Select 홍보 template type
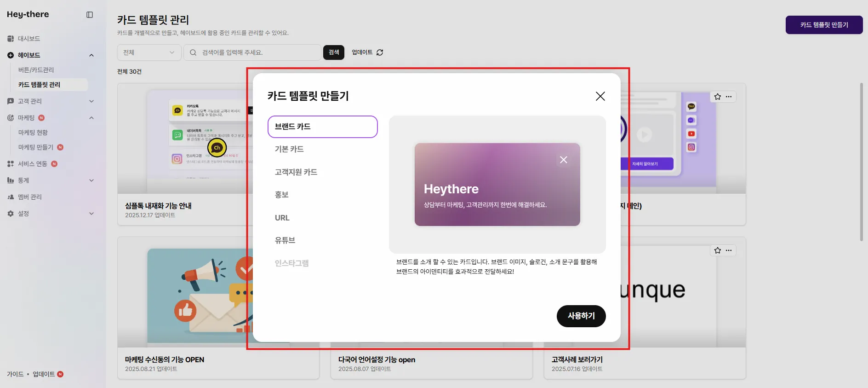The height and width of the screenshot is (388, 868). pos(323,195)
